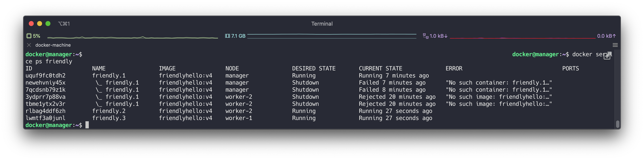The width and height of the screenshot is (644, 160).
Task: Click the green zoom window button
Action: pos(48,24)
